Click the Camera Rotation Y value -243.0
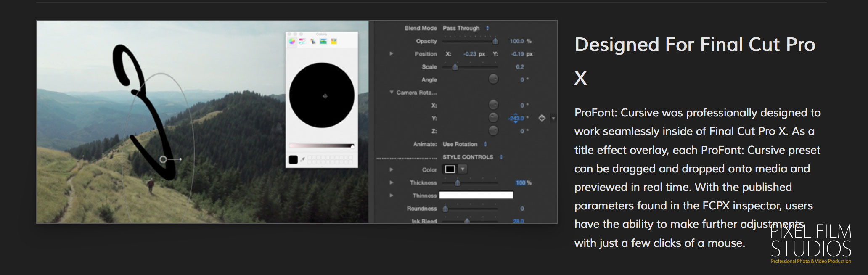 pyautogui.click(x=516, y=118)
